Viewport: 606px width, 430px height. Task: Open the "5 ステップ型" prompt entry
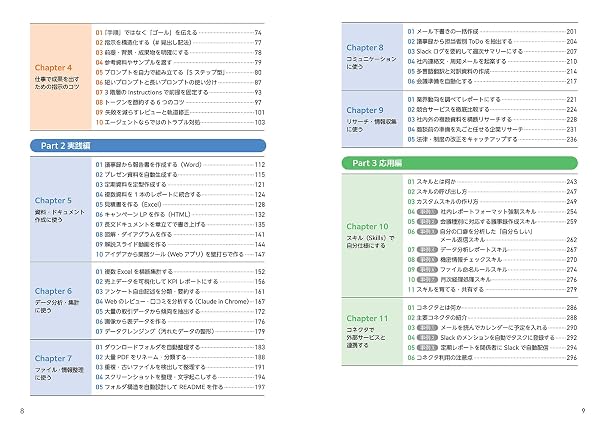(179, 72)
